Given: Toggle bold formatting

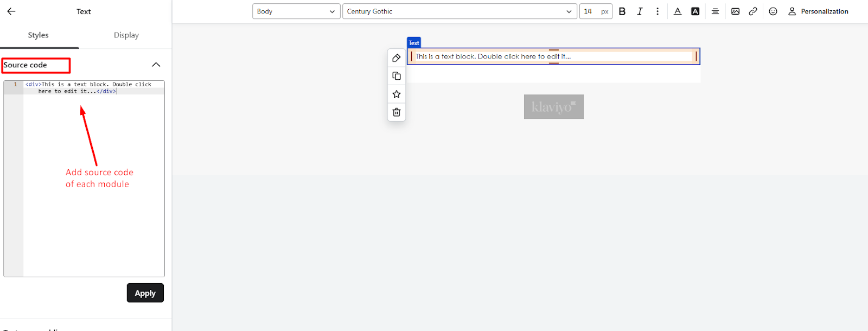Looking at the screenshot, I should click(622, 11).
